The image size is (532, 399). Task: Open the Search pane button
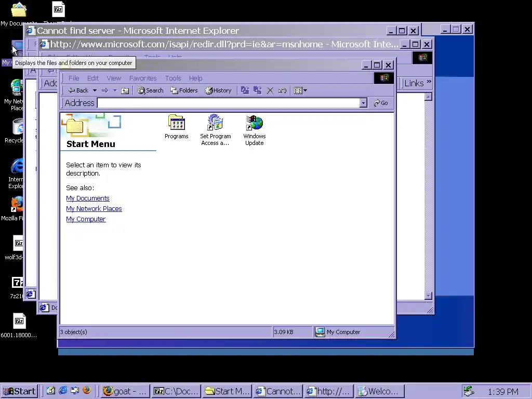tap(150, 90)
